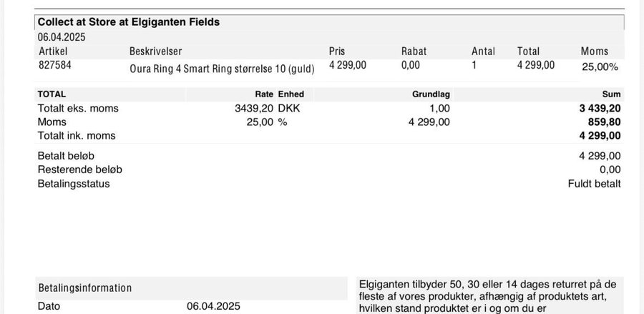Click the 'Antal' column header

coord(483,51)
